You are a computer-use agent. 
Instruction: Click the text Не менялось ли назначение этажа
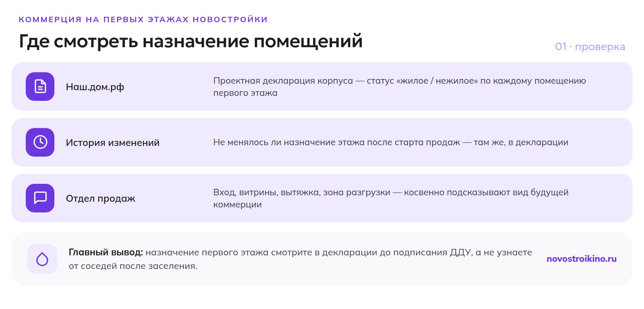click(x=391, y=142)
